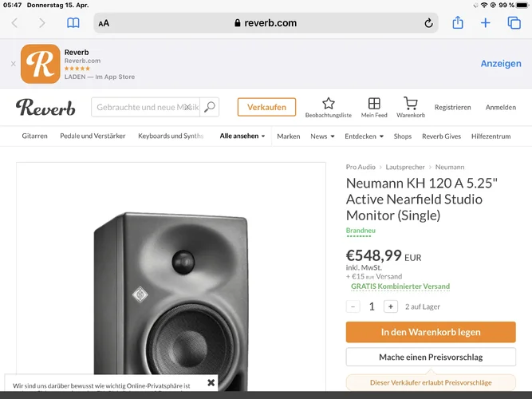532x399 pixels.
Task: Expand the News menu
Action: 321,136
